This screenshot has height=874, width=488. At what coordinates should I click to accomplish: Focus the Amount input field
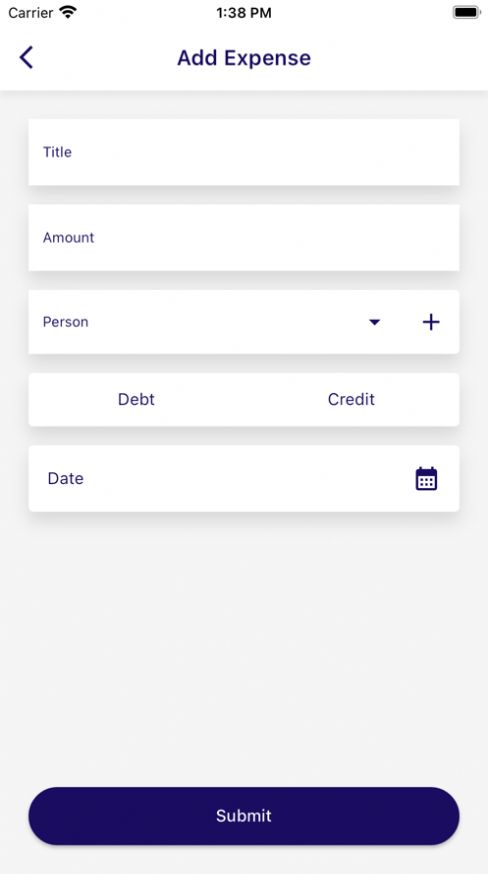click(x=244, y=237)
